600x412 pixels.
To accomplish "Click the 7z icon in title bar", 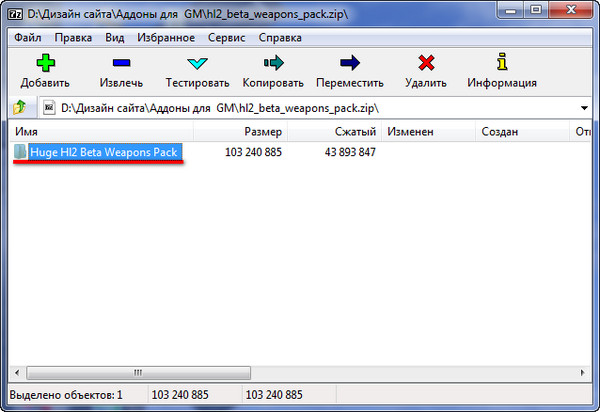I will tap(15, 14).
